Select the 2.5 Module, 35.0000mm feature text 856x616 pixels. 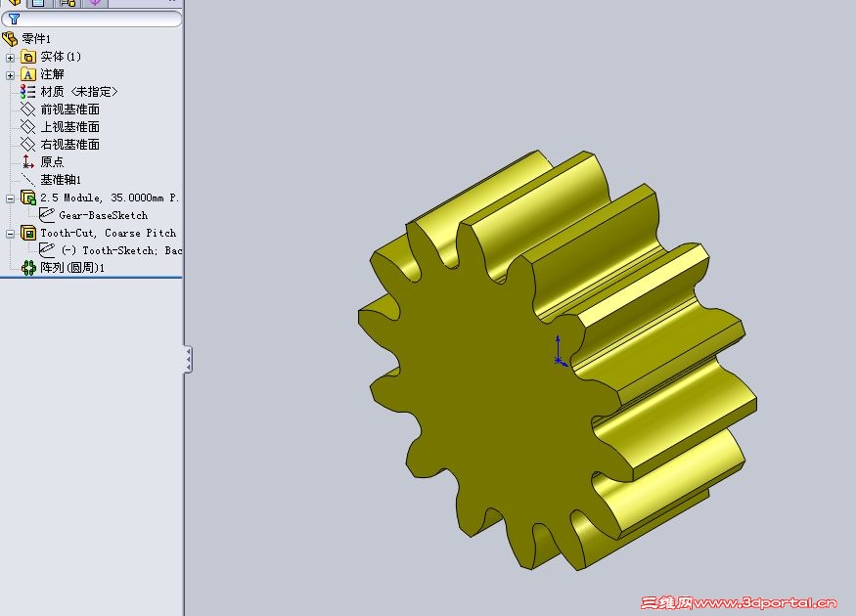[110, 198]
